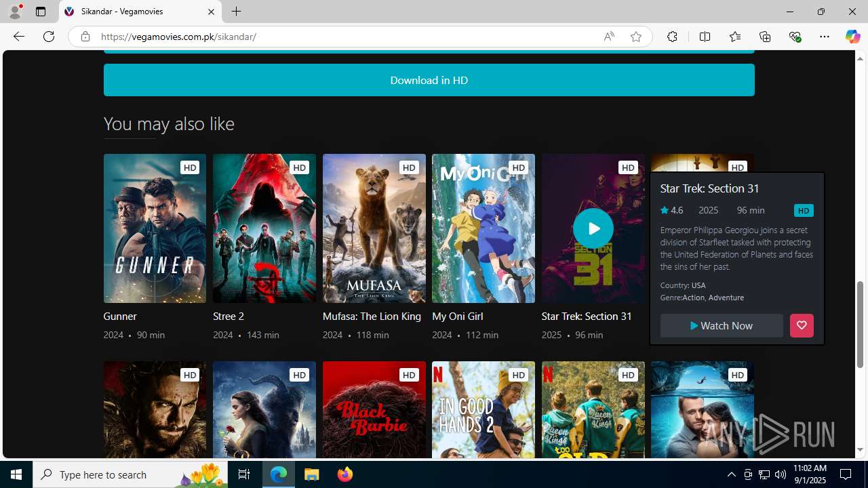Click the taskbar search box
868x488 pixels.
(x=130, y=474)
